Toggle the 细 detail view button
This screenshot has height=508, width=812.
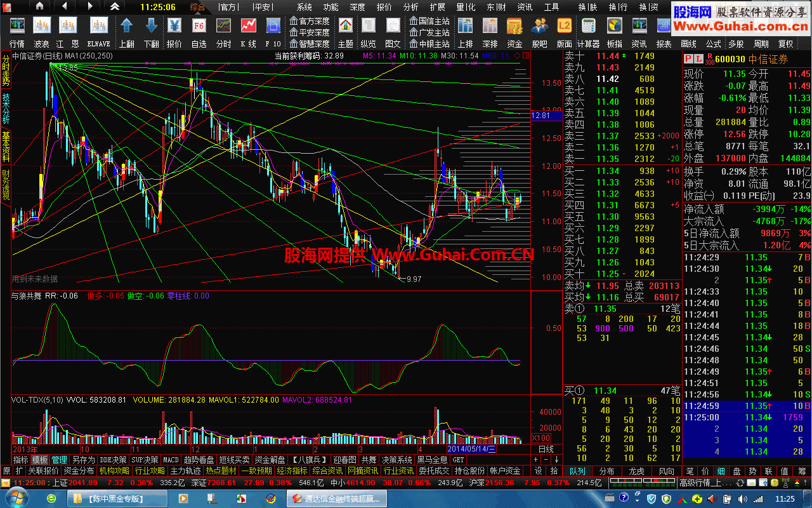click(721, 471)
